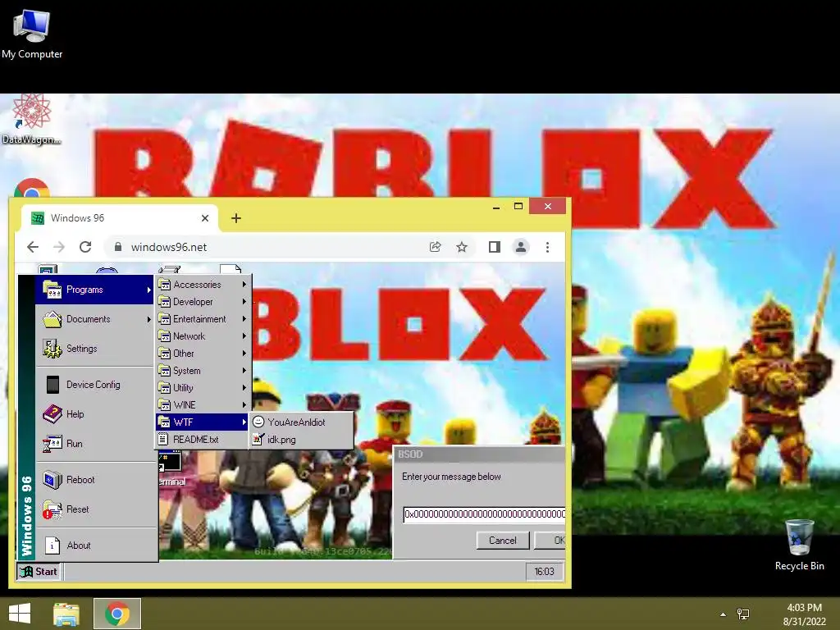
Task: Expand the WINE submenu
Action: coord(203,404)
